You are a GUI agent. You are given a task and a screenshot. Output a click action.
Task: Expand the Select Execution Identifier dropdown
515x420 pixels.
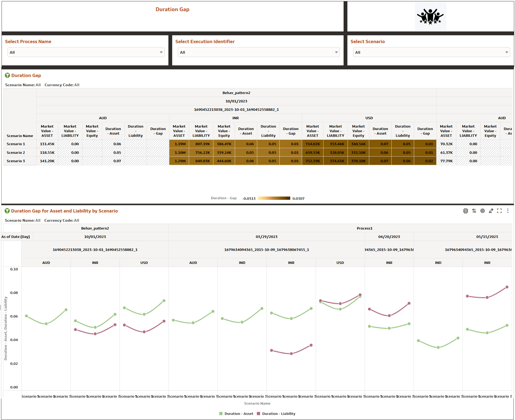258,52
